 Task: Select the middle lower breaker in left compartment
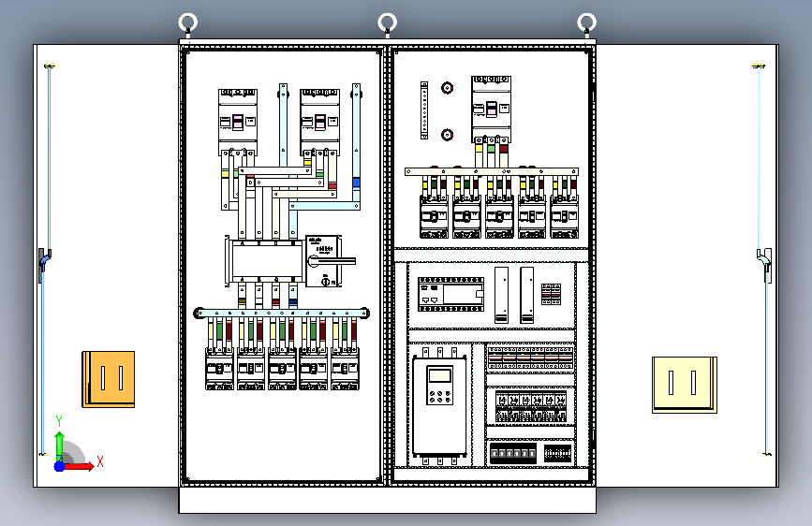(282, 369)
